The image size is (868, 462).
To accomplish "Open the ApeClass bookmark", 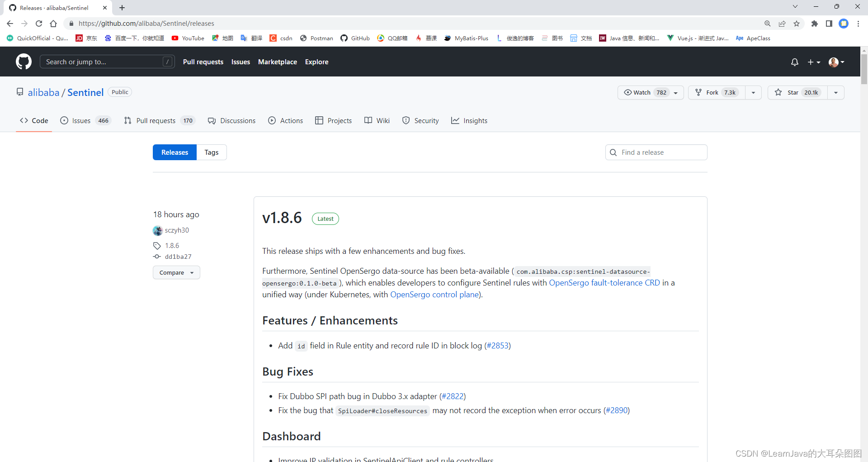I will click(x=753, y=38).
